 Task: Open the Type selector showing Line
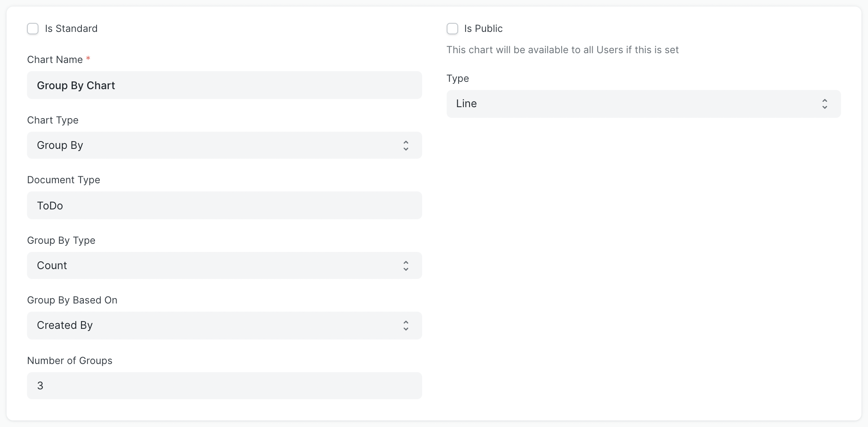click(x=642, y=104)
